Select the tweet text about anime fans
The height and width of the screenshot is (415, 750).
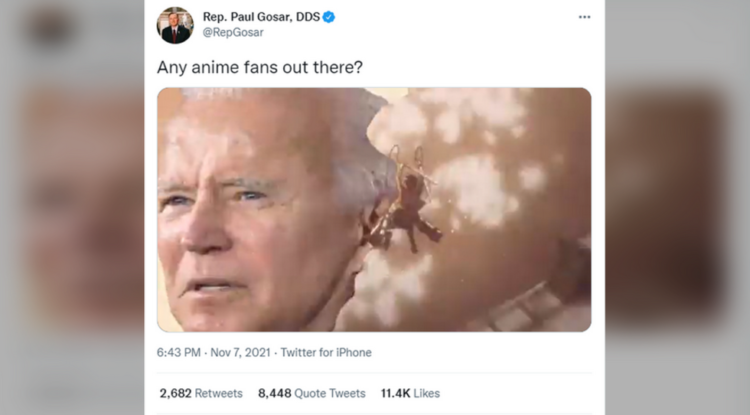pos(260,67)
